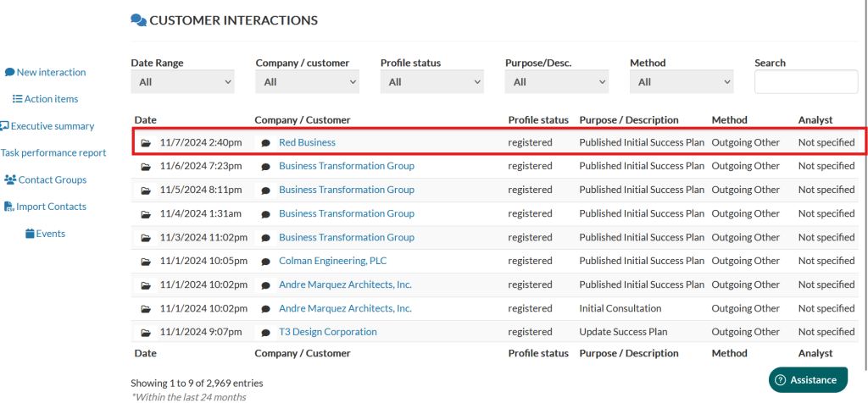Open the Method filter dropdown
This screenshot has height=403, width=868.
pos(681,82)
